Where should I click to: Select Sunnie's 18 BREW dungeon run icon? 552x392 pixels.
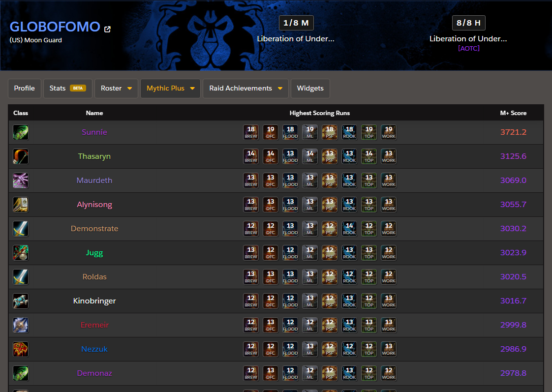pos(251,132)
